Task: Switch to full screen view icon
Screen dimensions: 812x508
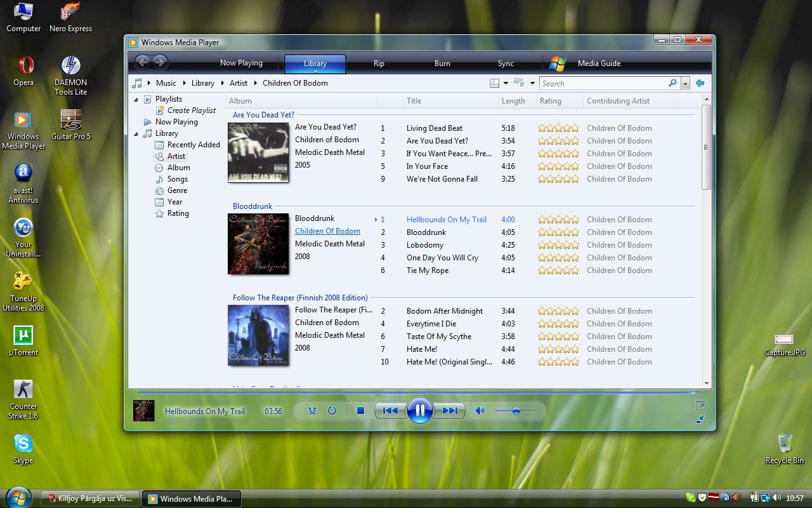Action: click(700, 405)
